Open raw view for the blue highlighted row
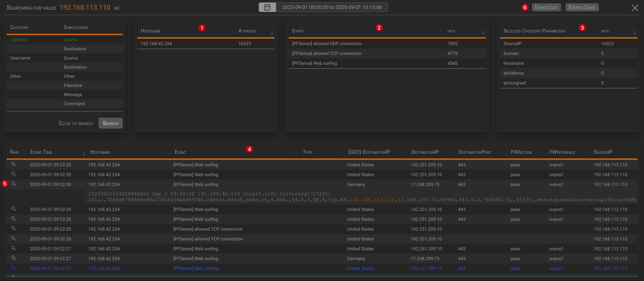 14,268
